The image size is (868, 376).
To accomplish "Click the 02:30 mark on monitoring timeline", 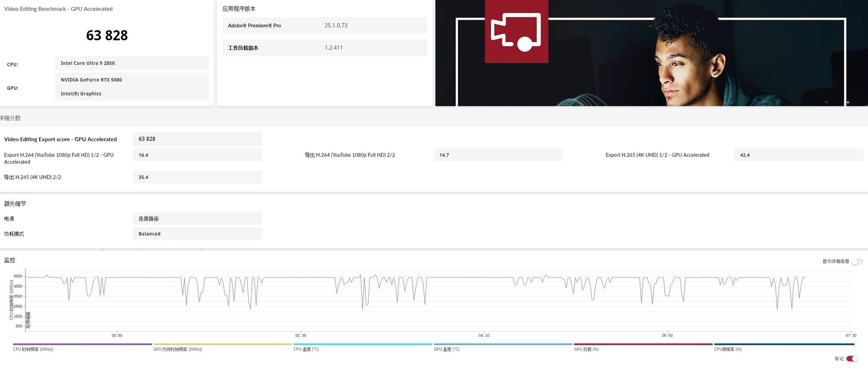I will coord(300,335).
